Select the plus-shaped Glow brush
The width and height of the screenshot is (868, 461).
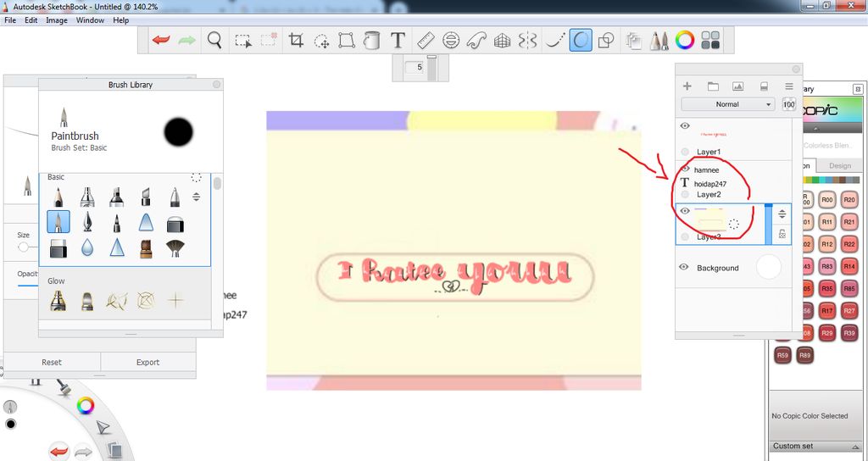[x=175, y=301]
